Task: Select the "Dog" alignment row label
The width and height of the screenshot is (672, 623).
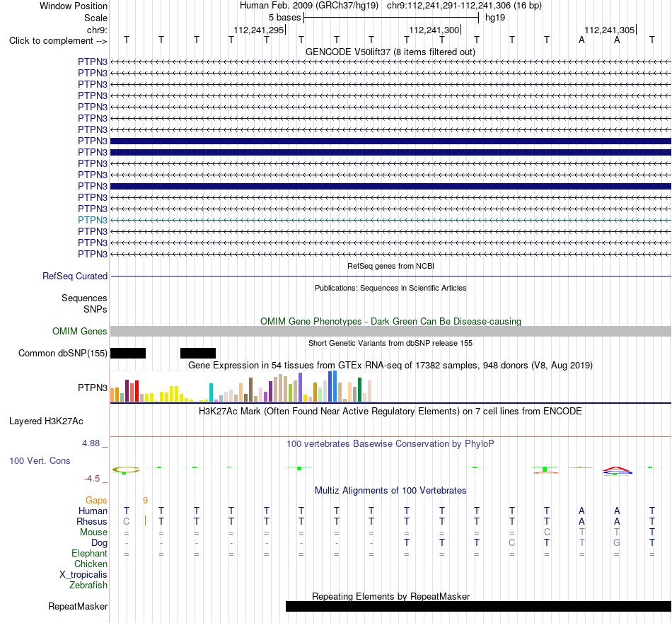Action: pos(99,543)
